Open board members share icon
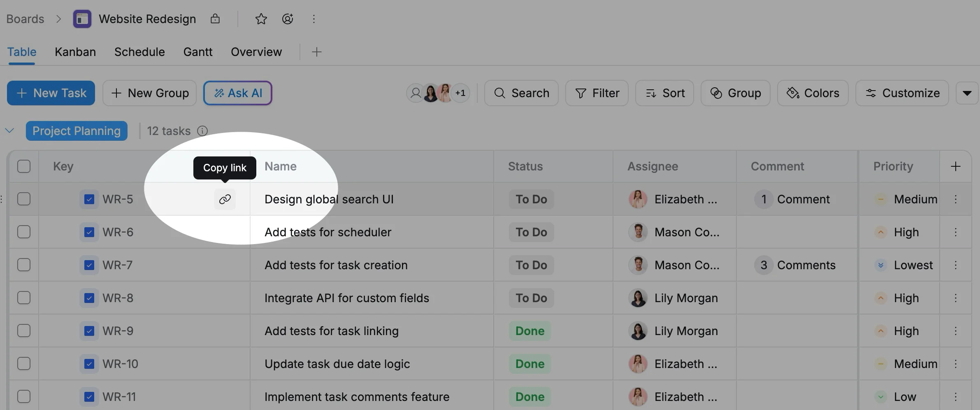Viewport: 980px width, 410px height. pyautogui.click(x=288, y=19)
